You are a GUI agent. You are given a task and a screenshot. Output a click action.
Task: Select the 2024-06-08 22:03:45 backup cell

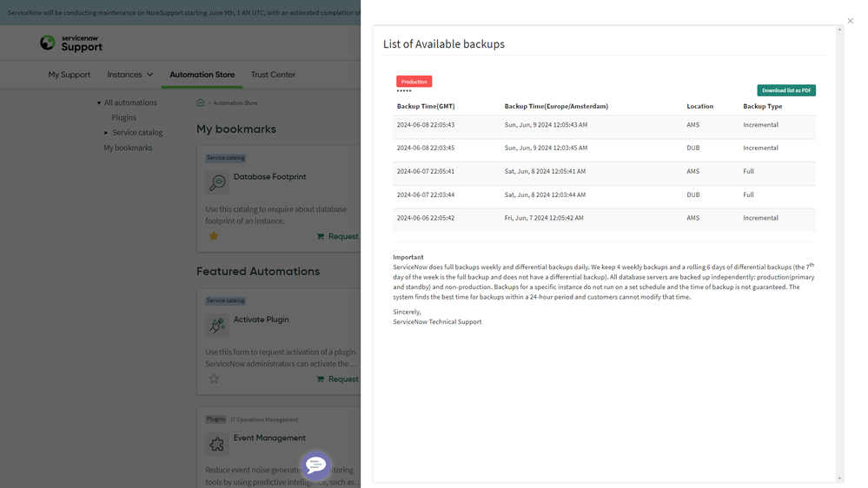coord(426,148)
